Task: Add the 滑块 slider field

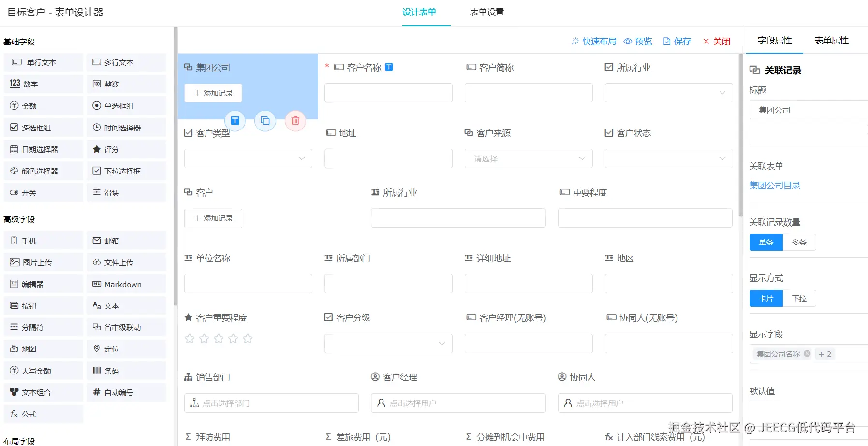Action: pos(126,193)
